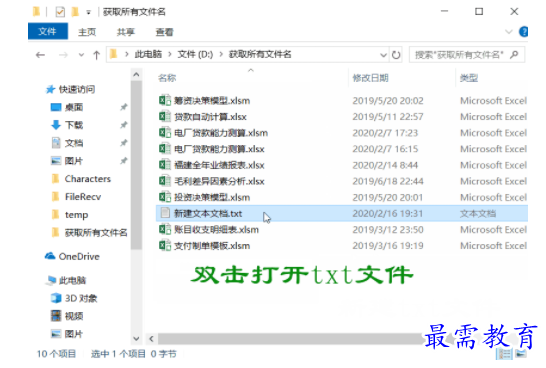Screen dimensions: 546x368
Task: Switch to the 主页 tab
Action: coord(87,32)
